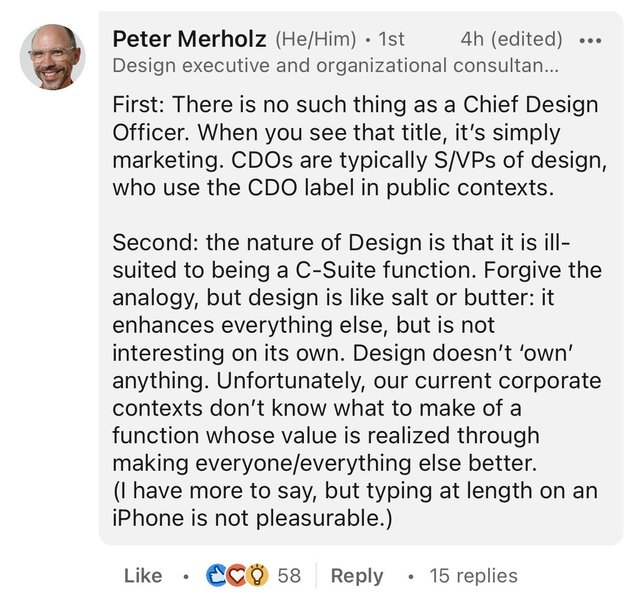The image size is (643, 600).
Task: Click the 1st connection degree label
Action: point(389,39)
